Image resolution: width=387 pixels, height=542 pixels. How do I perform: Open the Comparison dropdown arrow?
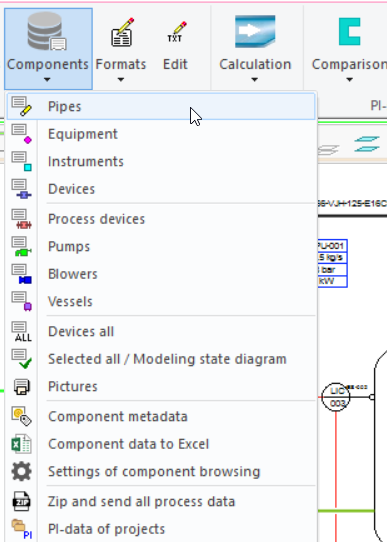[349, 80]
